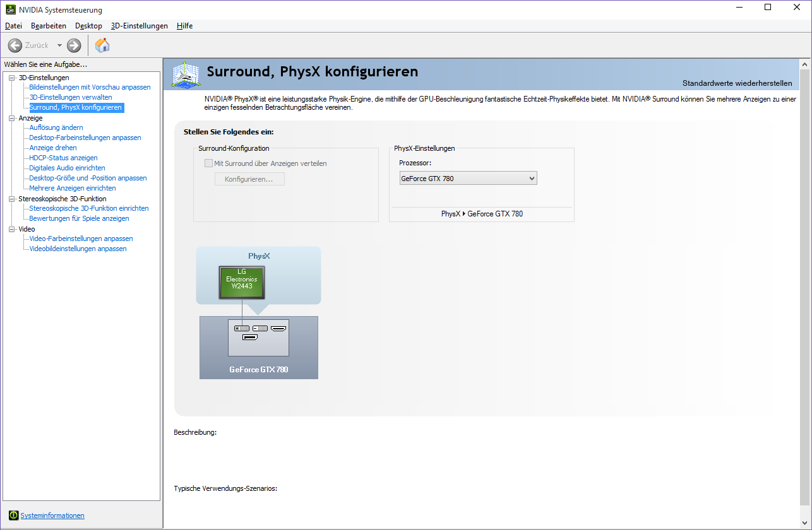Click the Zurück button label
This screenshot has height=530, width=812.
click(x=37, y=45)
